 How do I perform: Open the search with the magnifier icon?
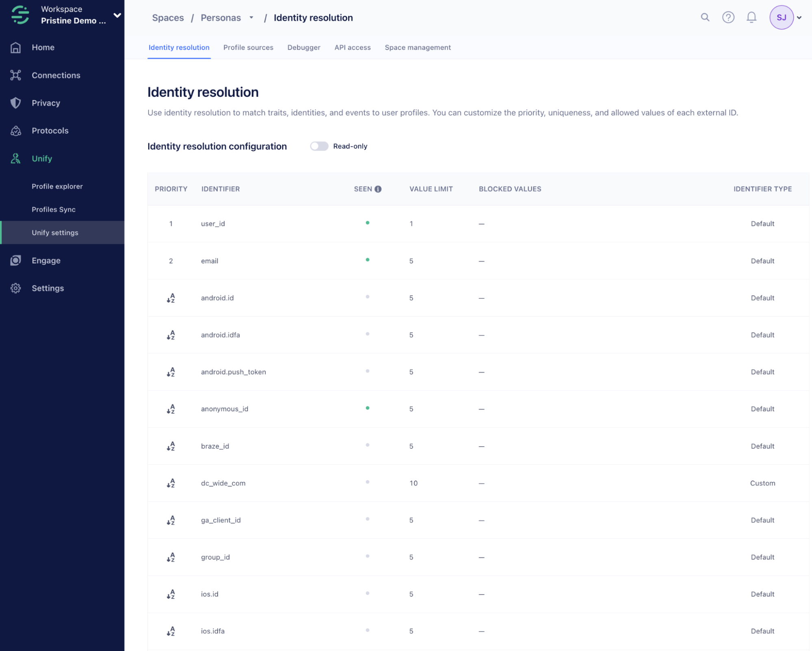click(705, 17)
